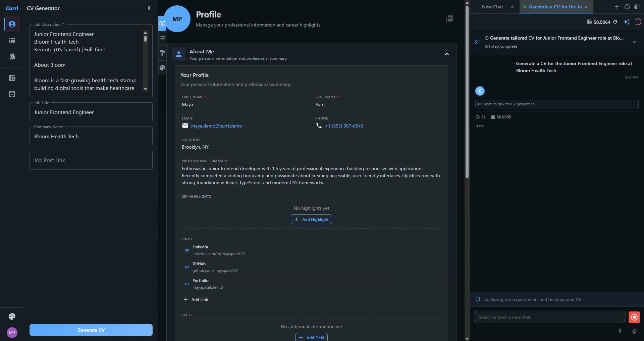Open the profile icon in left sidebar
Viewport: 644px width, 341px height.
12,24
